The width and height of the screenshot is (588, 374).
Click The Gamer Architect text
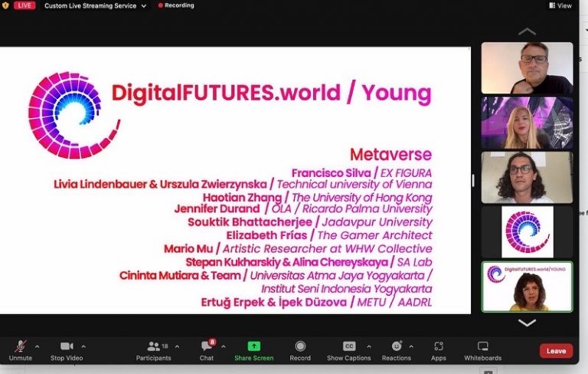374,235
